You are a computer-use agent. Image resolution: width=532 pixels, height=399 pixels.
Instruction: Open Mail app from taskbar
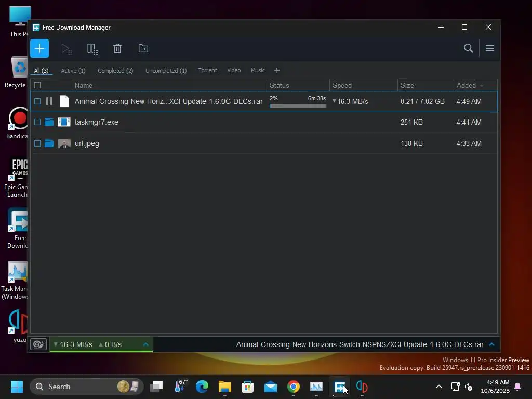pyautogui.click(x=270, y=387)
